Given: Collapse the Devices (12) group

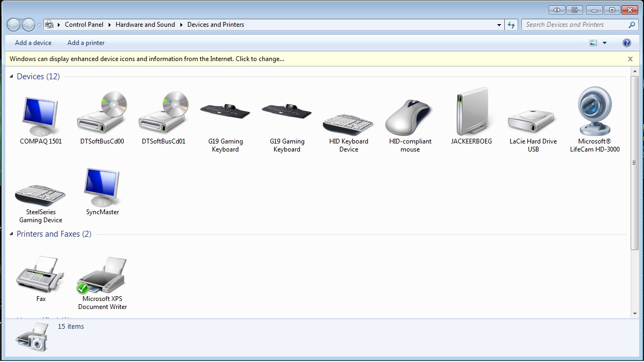Looking at the screenshot, I should pyautogui.click(x=11, y=77).
